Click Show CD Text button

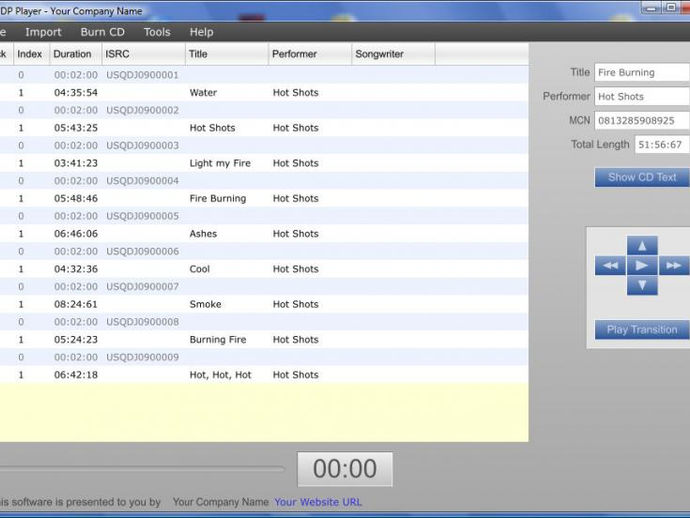tap(642, 177)
